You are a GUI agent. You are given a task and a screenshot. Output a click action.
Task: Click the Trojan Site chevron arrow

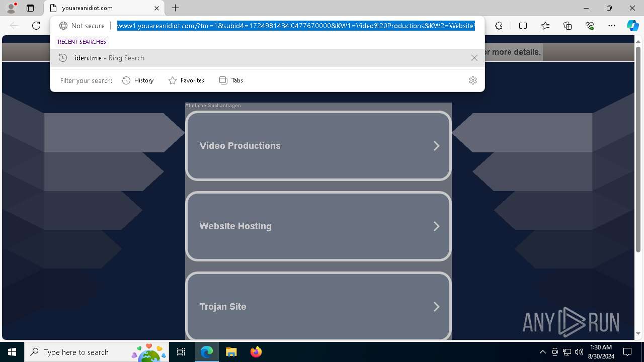coord(436,307)
